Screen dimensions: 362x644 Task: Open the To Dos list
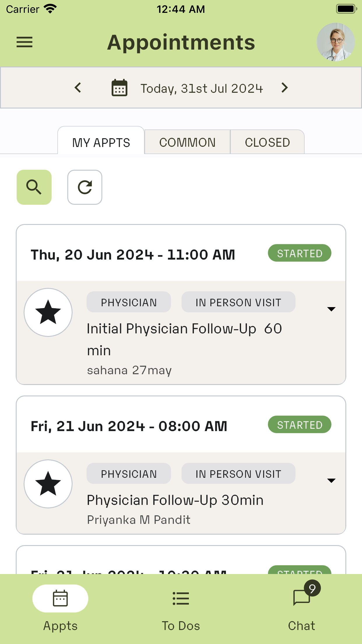coord(181,609)
